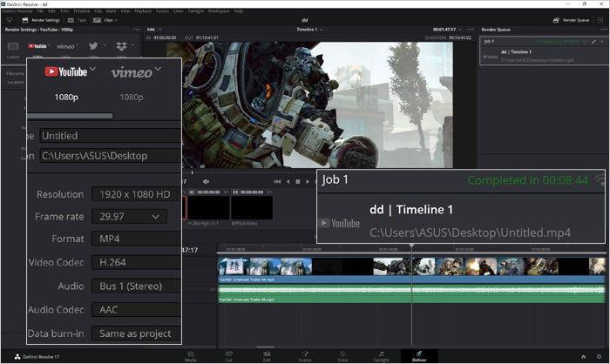Open Project Manager home icon

[584, 357]
